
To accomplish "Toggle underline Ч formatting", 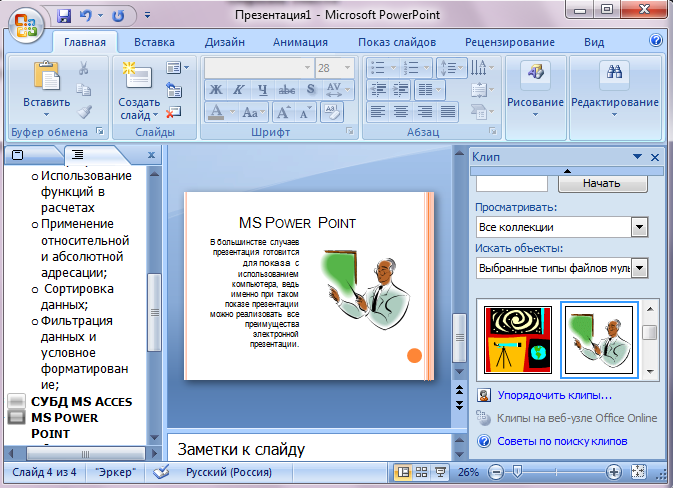I will [262, 90].
